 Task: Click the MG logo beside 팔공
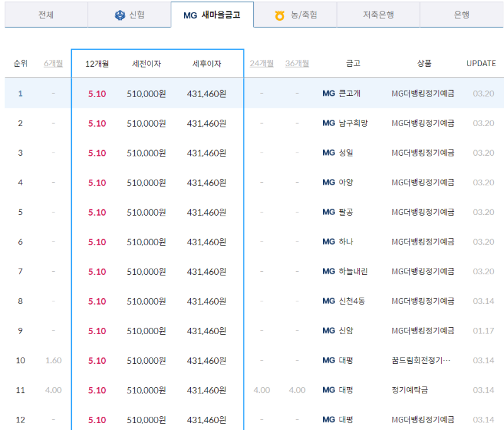(329, 212)
